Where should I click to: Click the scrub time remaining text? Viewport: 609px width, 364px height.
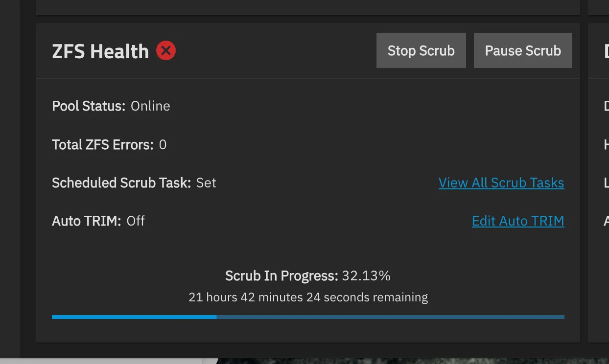(308, 297)
